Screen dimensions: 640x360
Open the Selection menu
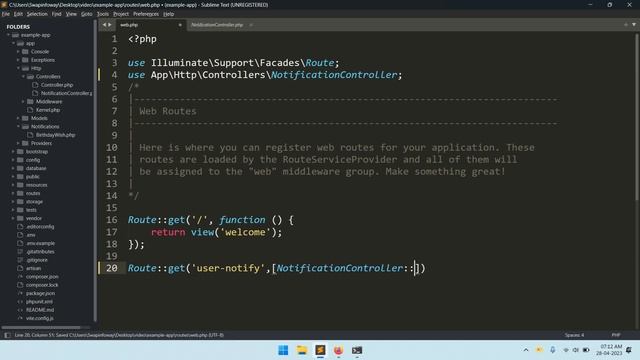tap(37, 14)
